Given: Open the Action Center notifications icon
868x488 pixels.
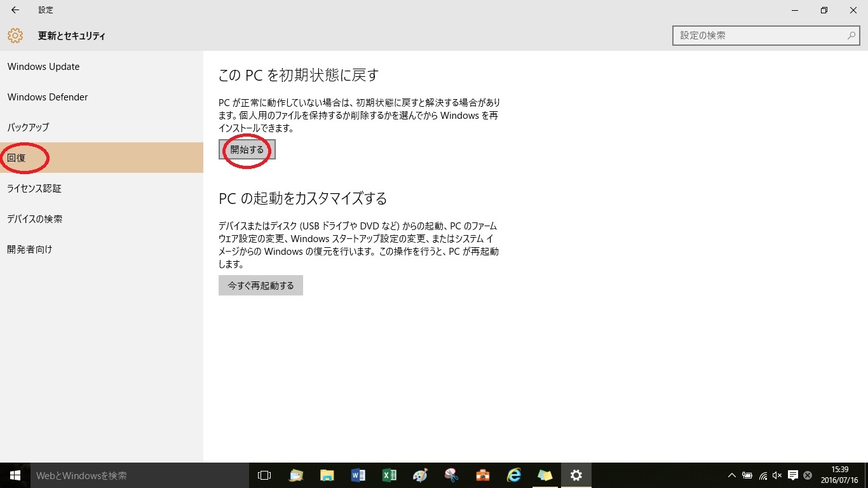Looking at the screenshot, I should point(792,475).
